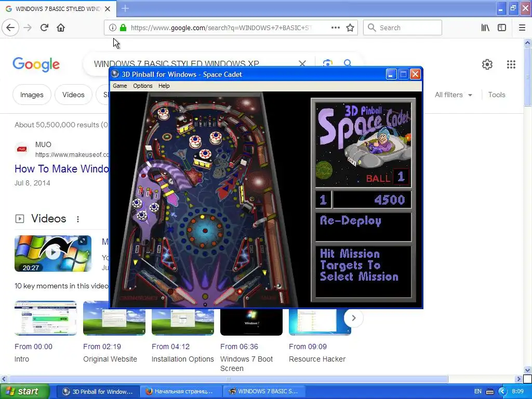
Task: Click into the Google search query box
Action: 177,63
